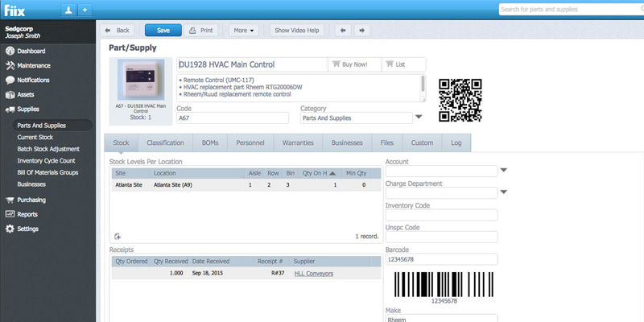Open the Businesses submenu in sidebar

(x=31, y=184)
